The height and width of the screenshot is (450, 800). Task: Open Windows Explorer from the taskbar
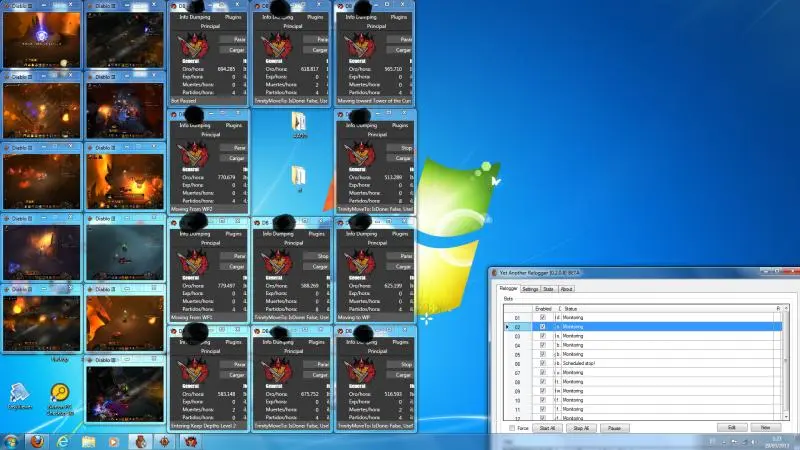coord(89,441)
